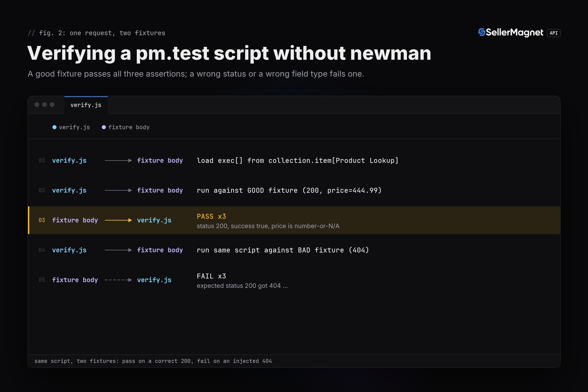
Task: Click "verify.js" source in the step 04 row
Action: click(x=69, y=250)
